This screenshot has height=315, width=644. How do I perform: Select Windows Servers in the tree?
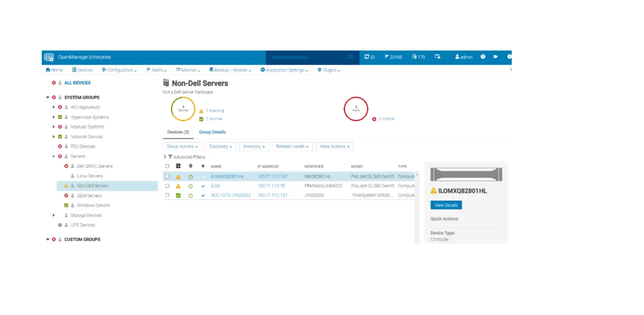tap(93, 205)
